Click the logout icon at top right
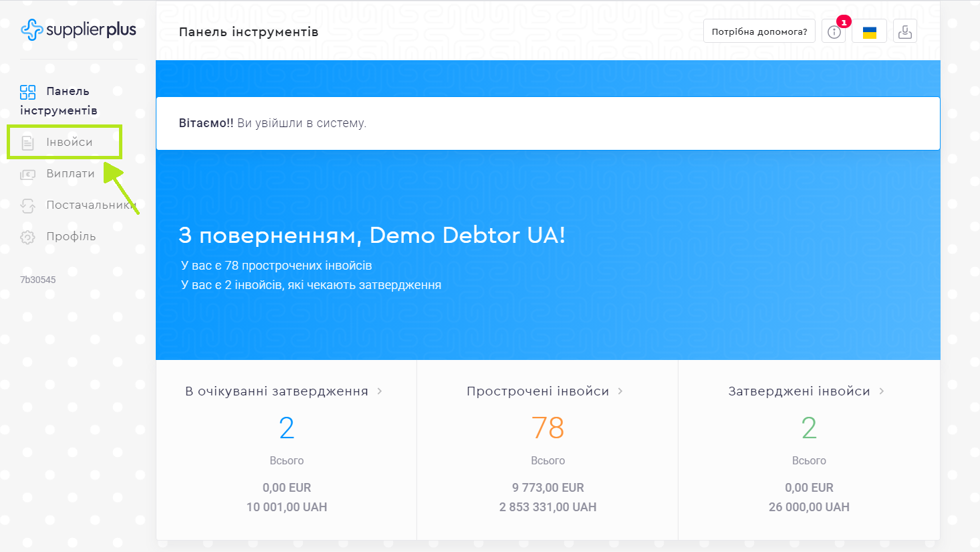The height and width of the screenshot is (552, 980). [904, 31]
